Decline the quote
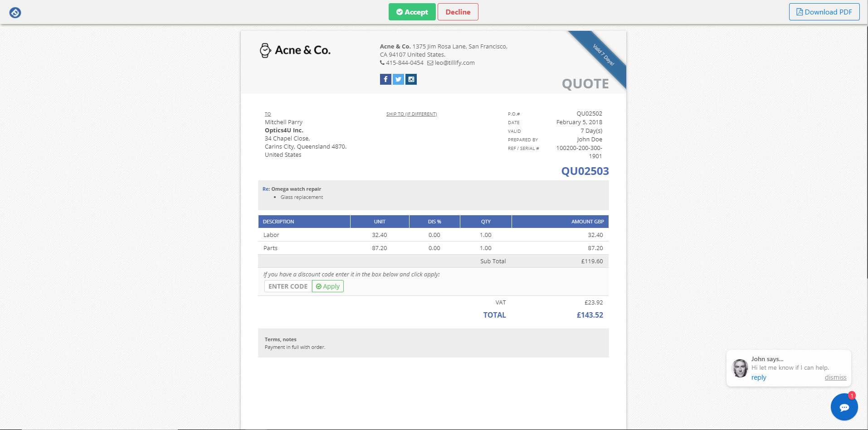Image resolution: width=868 pixels, height=430 pixels. click(458, 12)
